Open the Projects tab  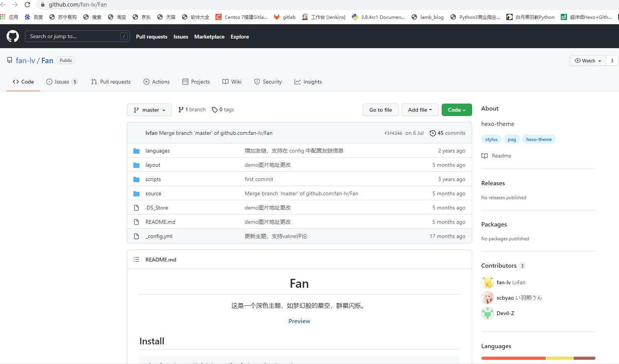point(196,82)
